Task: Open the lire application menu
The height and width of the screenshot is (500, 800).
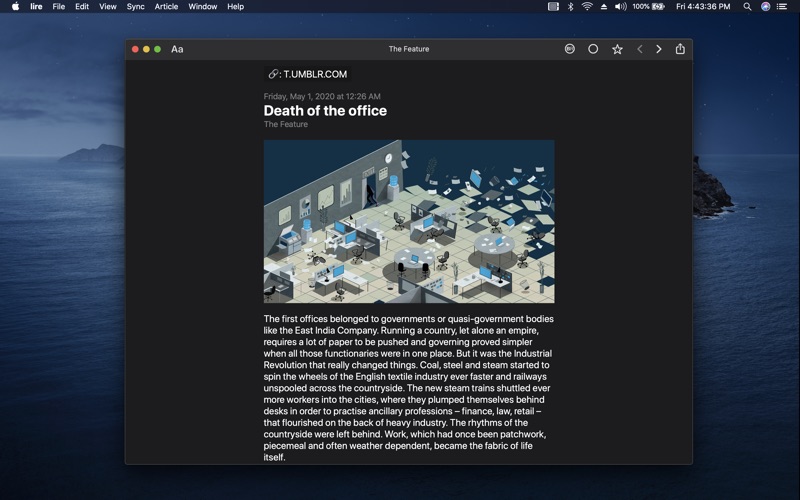Action: 36,7
